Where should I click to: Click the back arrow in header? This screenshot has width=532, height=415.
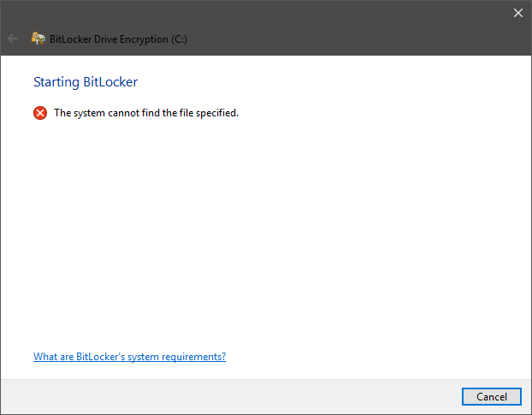click(x=13, y=39)
